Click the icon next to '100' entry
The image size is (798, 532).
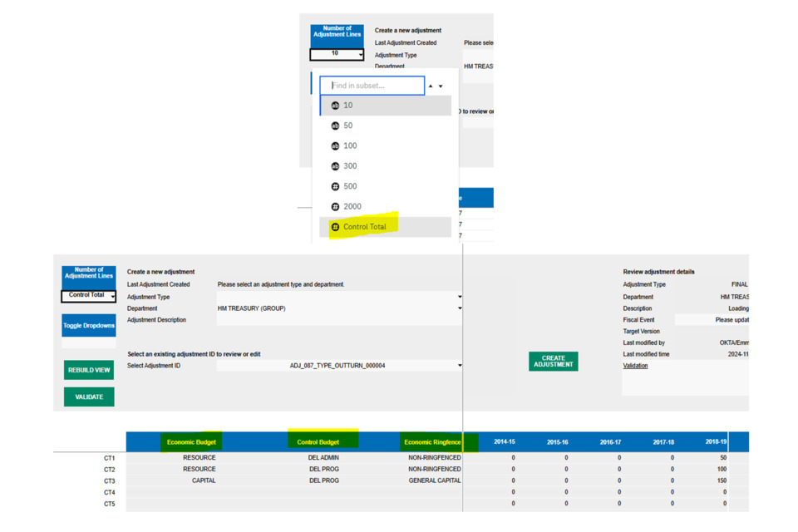coord(335,146)
